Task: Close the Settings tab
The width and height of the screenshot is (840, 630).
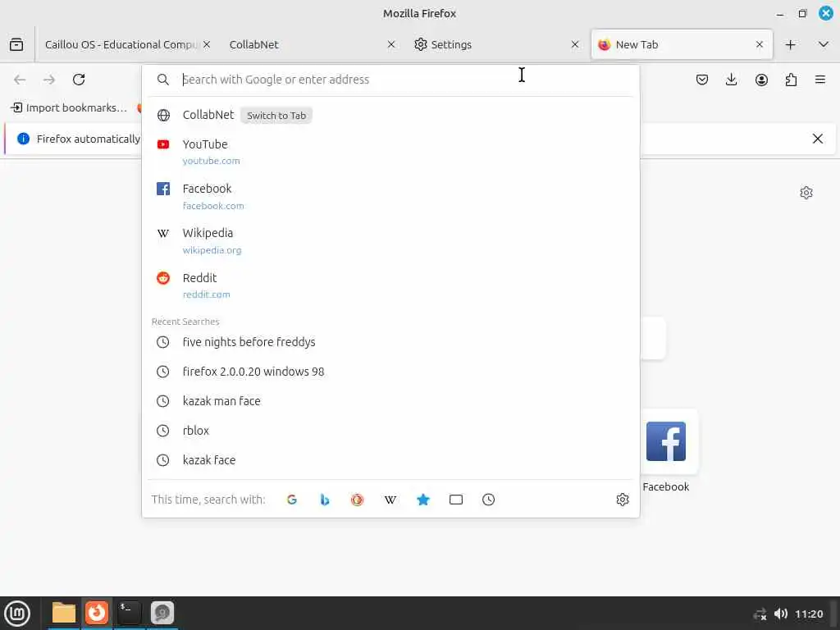Action: coord(575,44)
